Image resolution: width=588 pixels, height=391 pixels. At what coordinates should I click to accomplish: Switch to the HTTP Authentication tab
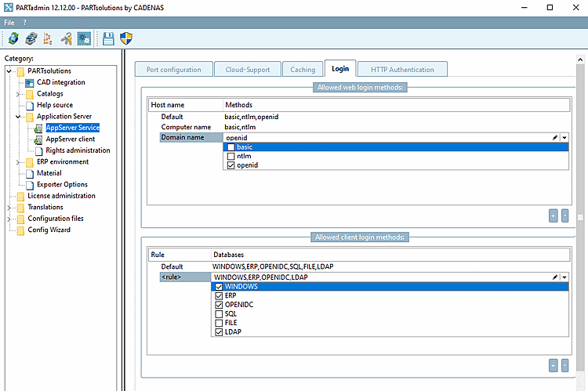coord(402,70)
